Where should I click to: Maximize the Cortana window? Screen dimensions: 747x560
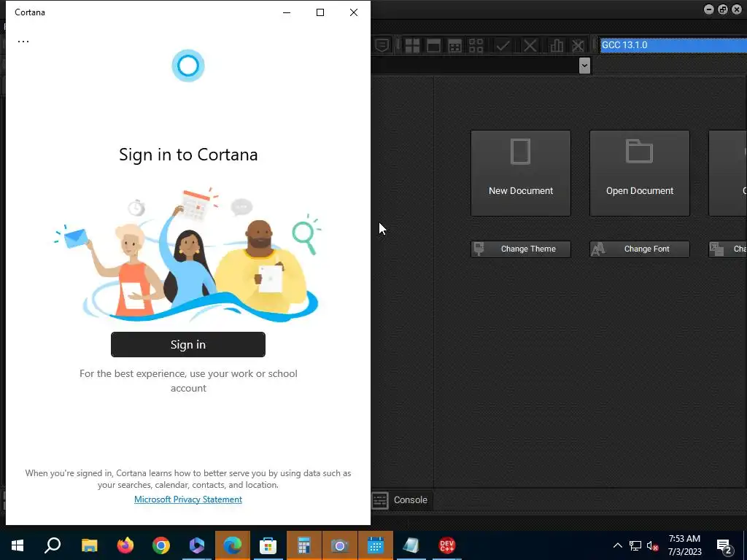[x=320, y=12]
